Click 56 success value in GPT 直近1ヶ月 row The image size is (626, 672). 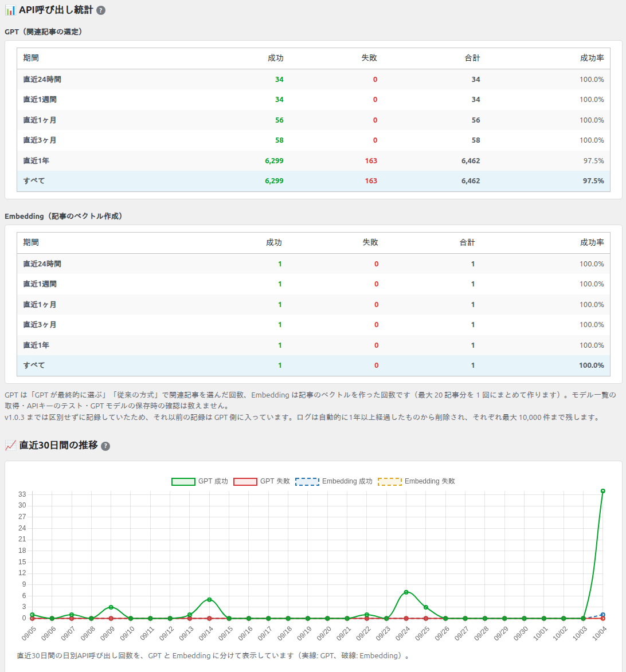[x=279, y=120]
